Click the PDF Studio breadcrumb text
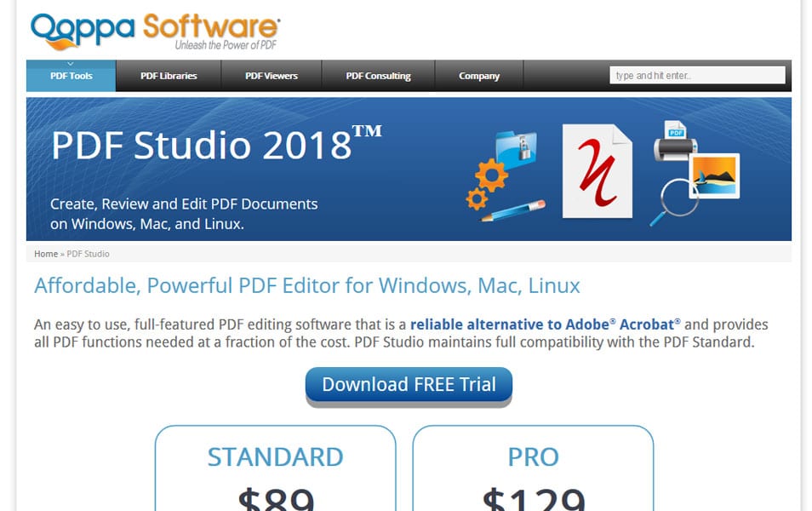Viewport: 812px width, 511px height. tap(88, 254)
